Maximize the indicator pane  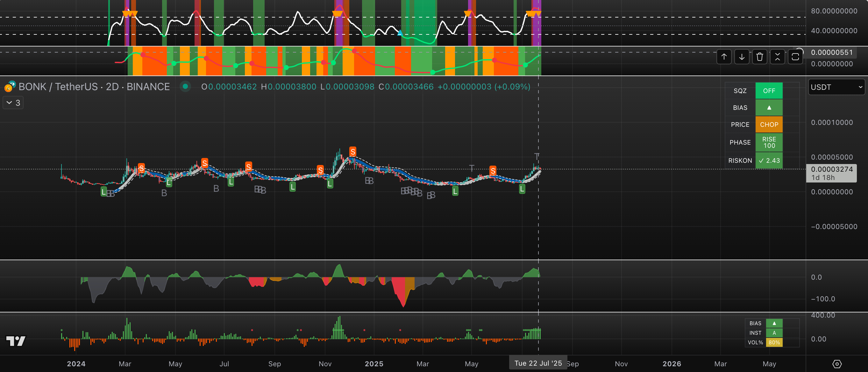[x=795, y=57]
